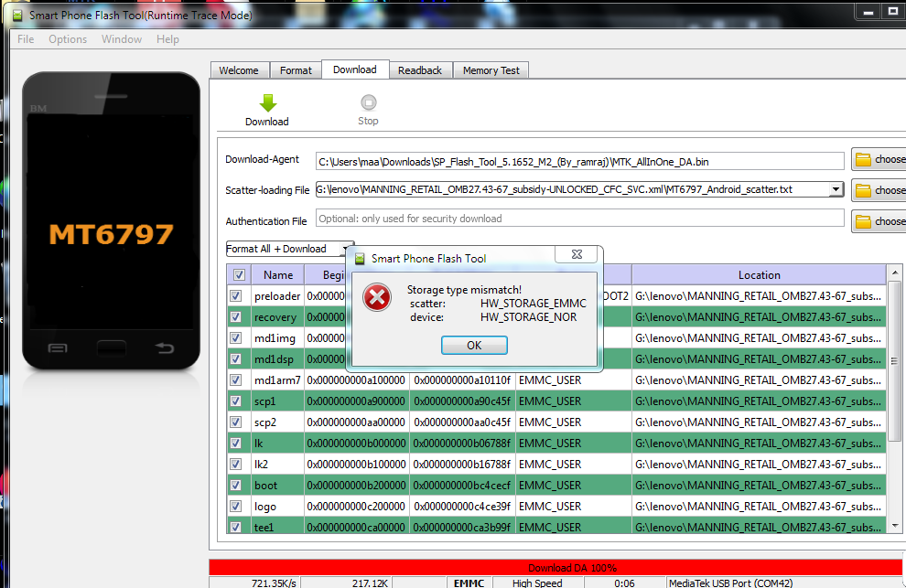Screen dimensions: 906x588
Task: Click the red Download DA 100% progress bar
Action: pos(555,567)
